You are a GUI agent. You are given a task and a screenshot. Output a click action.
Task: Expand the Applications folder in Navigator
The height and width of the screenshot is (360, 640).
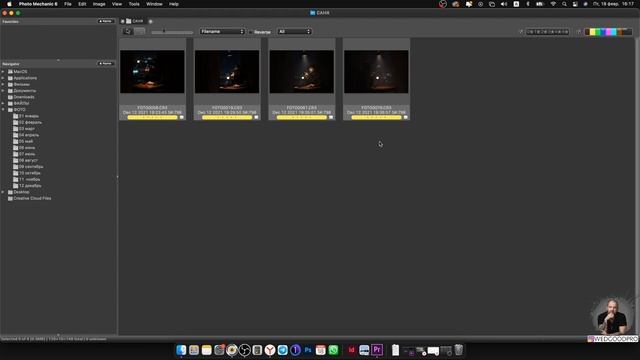click(x=3, y=78)
